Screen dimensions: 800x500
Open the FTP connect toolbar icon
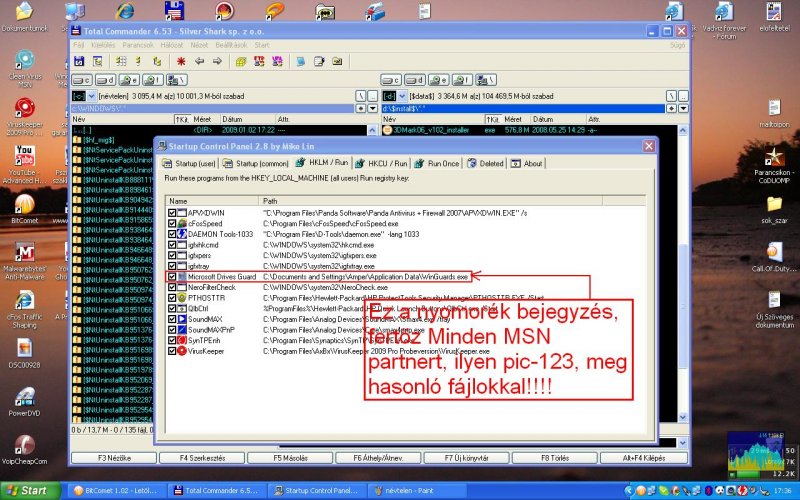pos(259,62)
